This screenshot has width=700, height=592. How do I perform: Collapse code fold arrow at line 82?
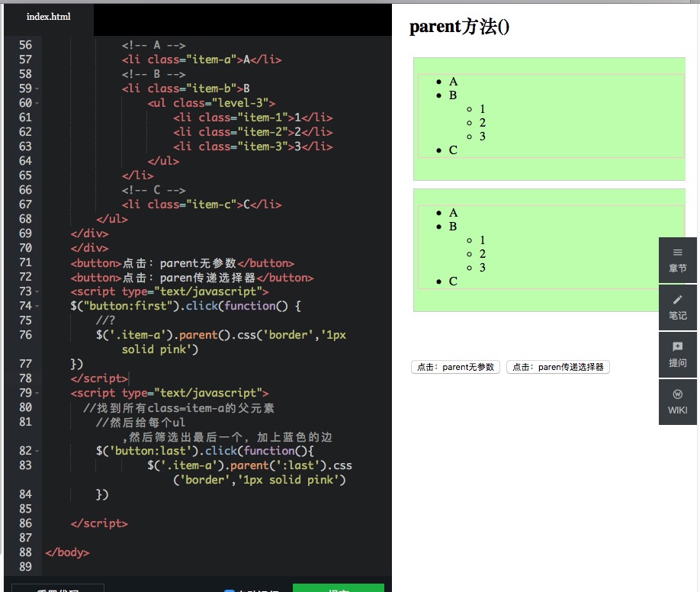37,452
